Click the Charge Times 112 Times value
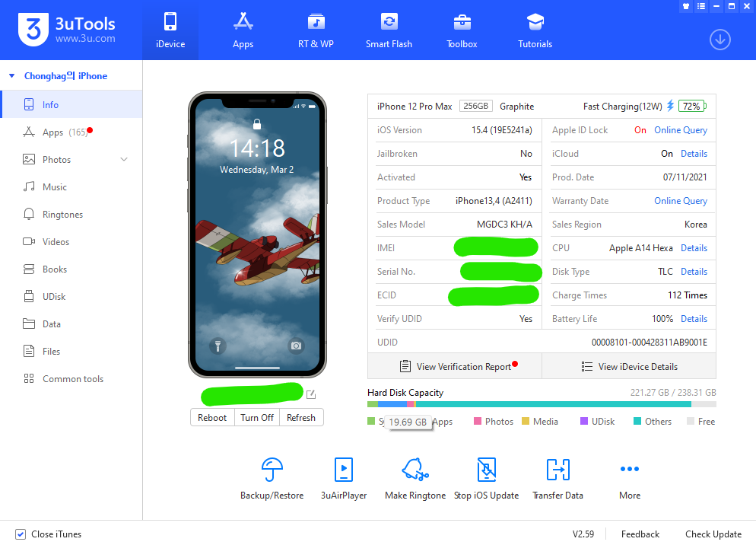This screenshot has width=756, height=545. pyautogui.click(x=687, y=295)
